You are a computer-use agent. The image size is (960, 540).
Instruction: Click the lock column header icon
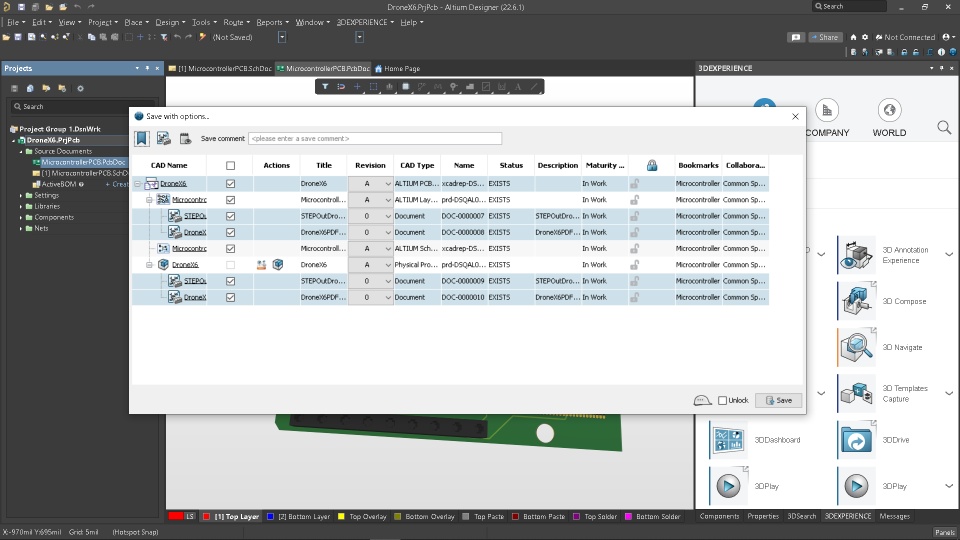(x=652, y=165)
